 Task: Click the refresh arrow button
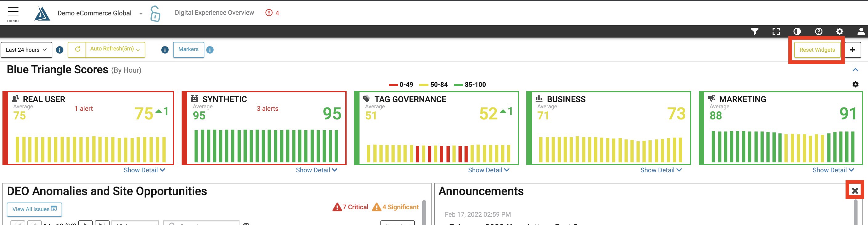[77, 50]
